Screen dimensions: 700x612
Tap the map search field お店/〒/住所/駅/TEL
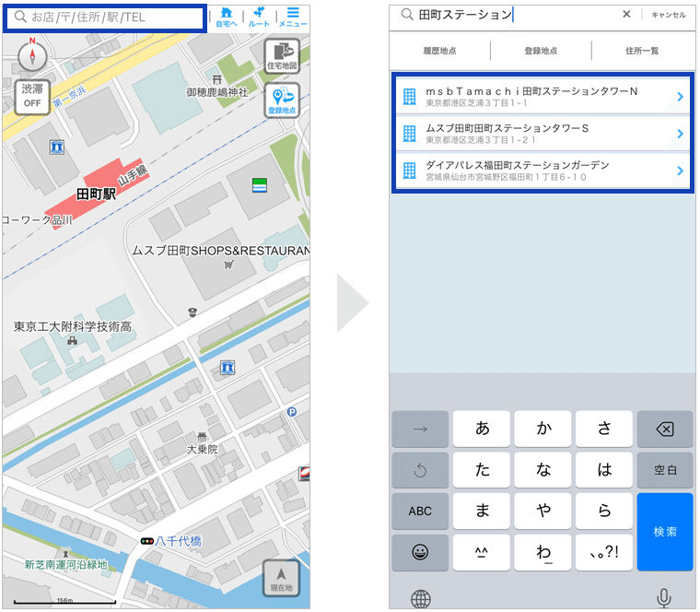pos(105,18)
